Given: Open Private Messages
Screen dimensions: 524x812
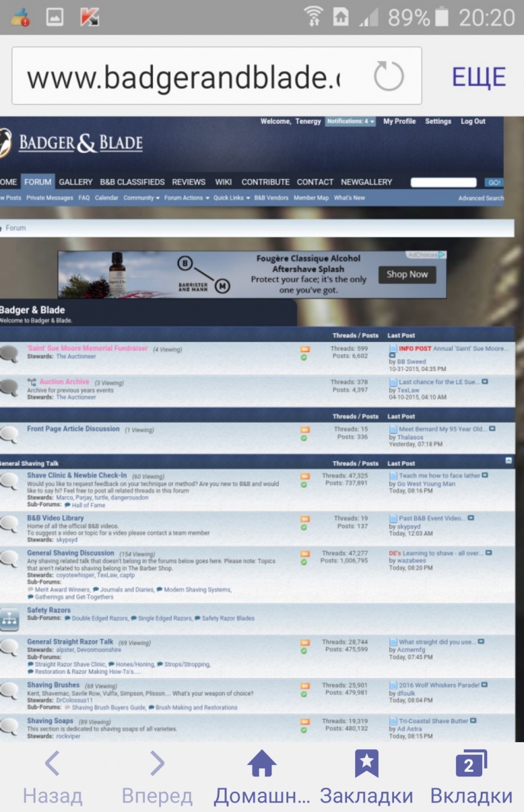Looking at the screenshot, I should point(49,198).
